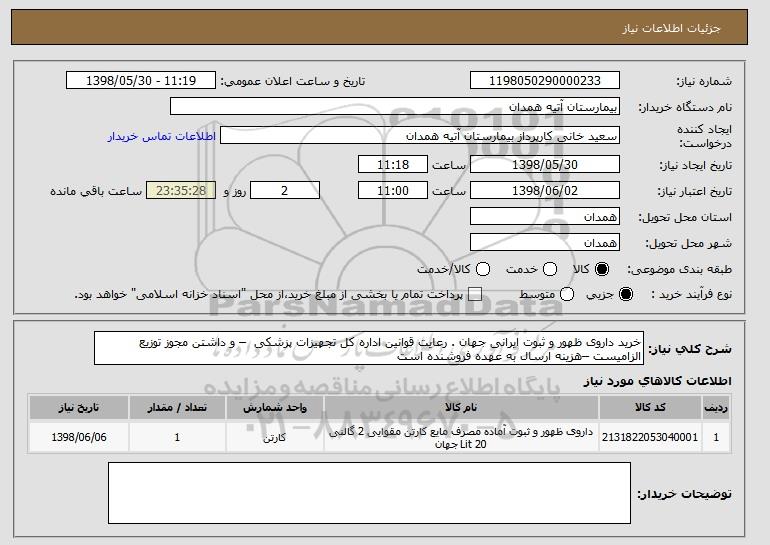Click the واحد شمارش column header

point(275,408)
